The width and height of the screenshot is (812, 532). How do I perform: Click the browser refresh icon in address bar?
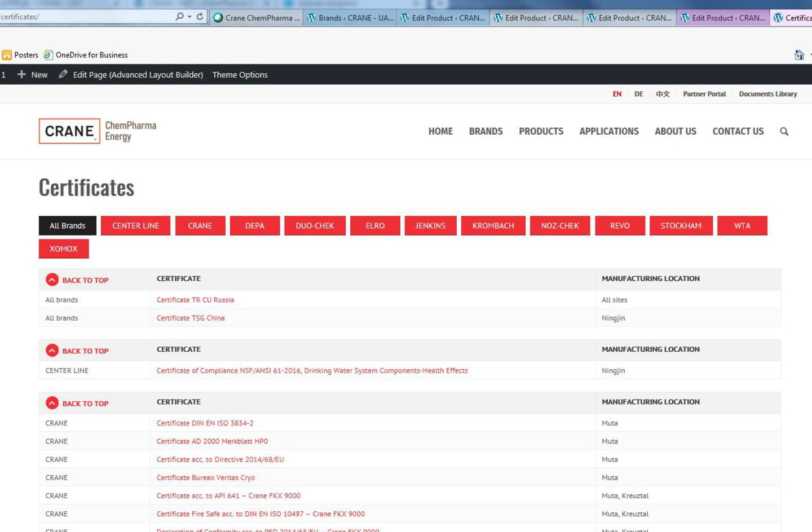200,17
